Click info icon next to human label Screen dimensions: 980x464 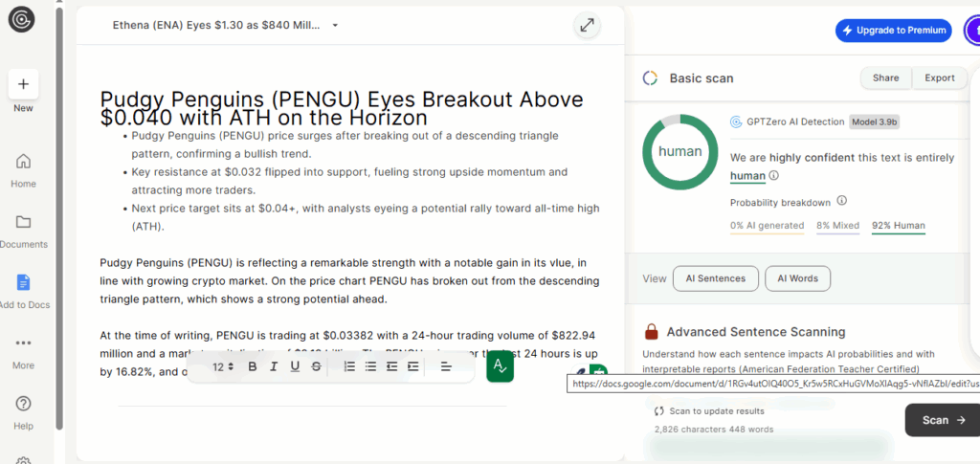(774, 175)
